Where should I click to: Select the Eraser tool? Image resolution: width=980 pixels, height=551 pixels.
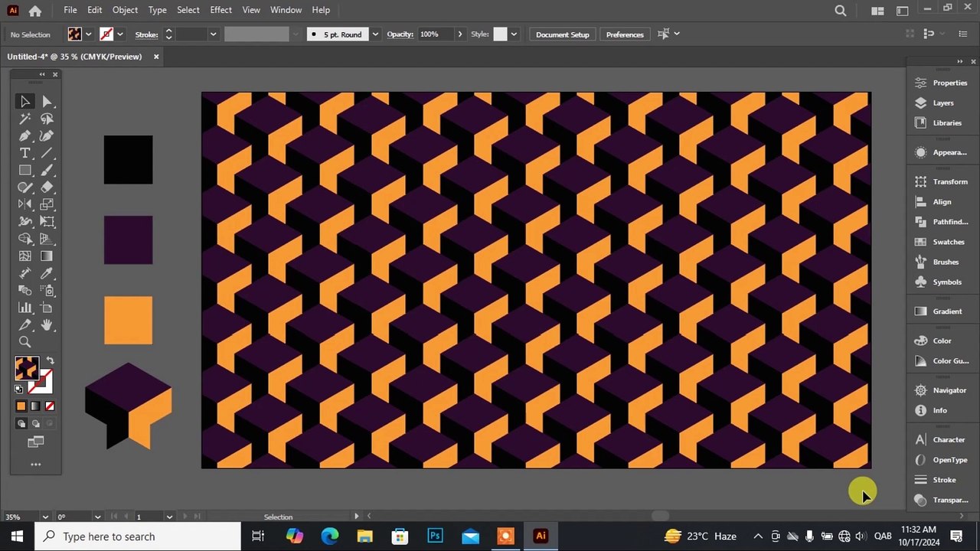47,187
